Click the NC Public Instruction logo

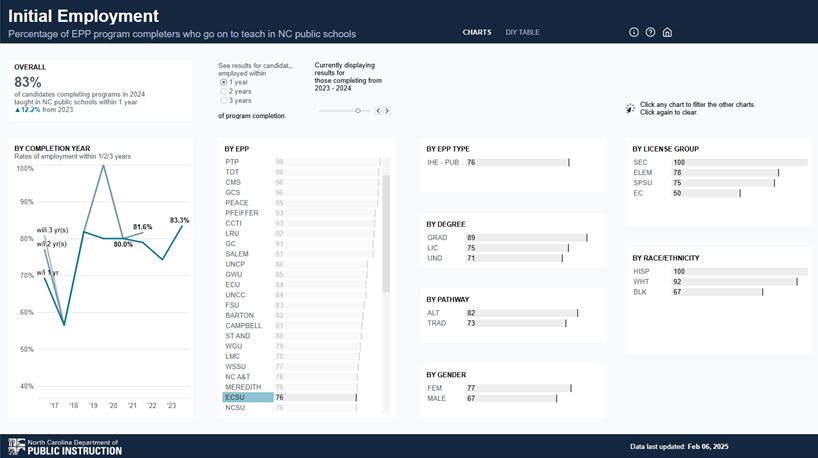click(65, 446)
